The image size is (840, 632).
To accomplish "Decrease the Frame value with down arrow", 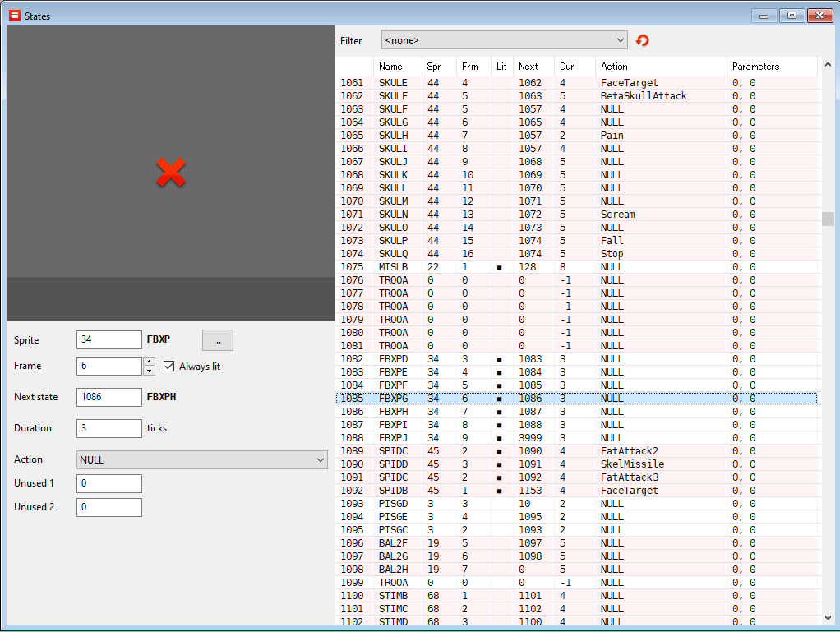I will [x=150, y=371].
